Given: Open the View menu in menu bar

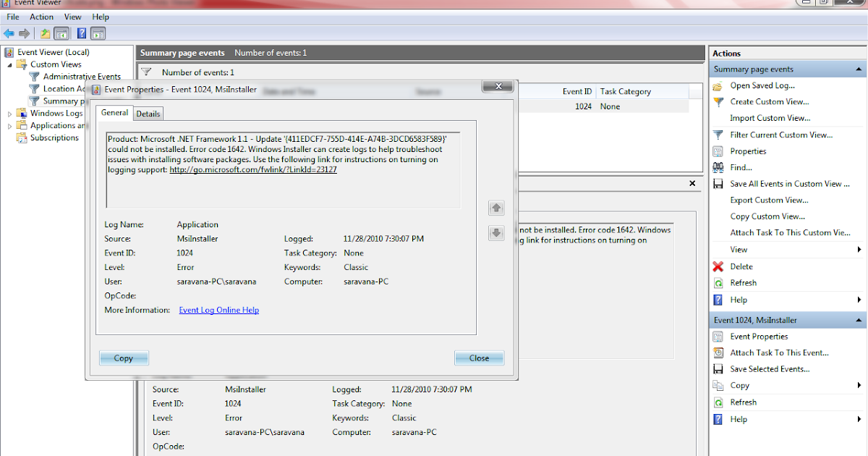Looking at the screenshot, I should pyautogui.click(x=72, y=17).
